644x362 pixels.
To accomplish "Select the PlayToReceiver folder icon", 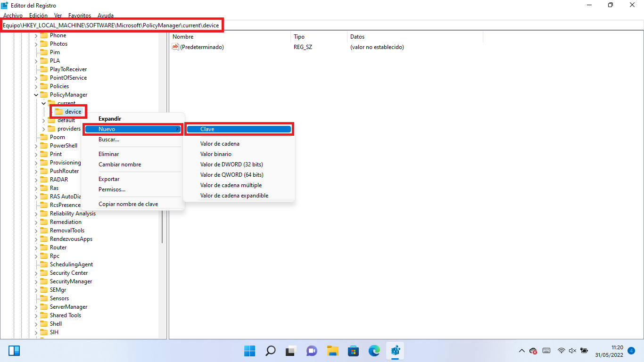I will (x=44, y=69).
